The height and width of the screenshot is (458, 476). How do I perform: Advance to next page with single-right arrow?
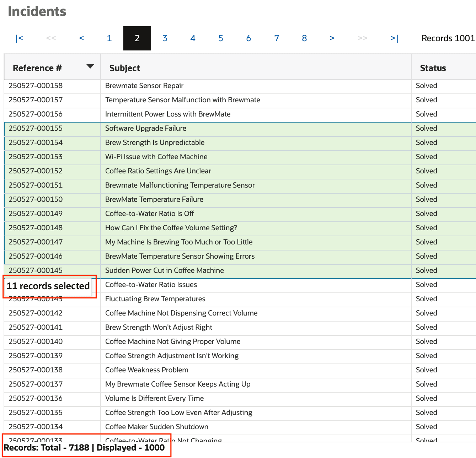[x=332, y=38]
